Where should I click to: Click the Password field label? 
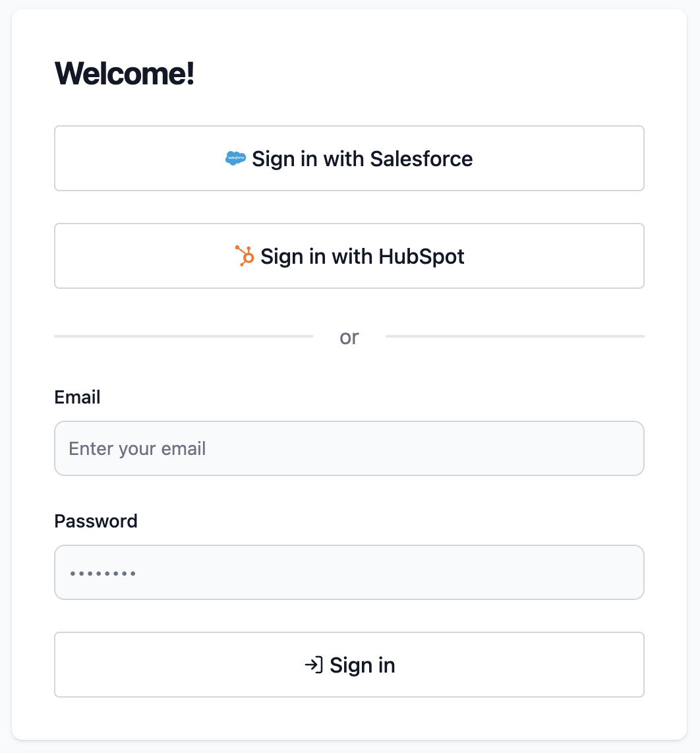[96, 521]
